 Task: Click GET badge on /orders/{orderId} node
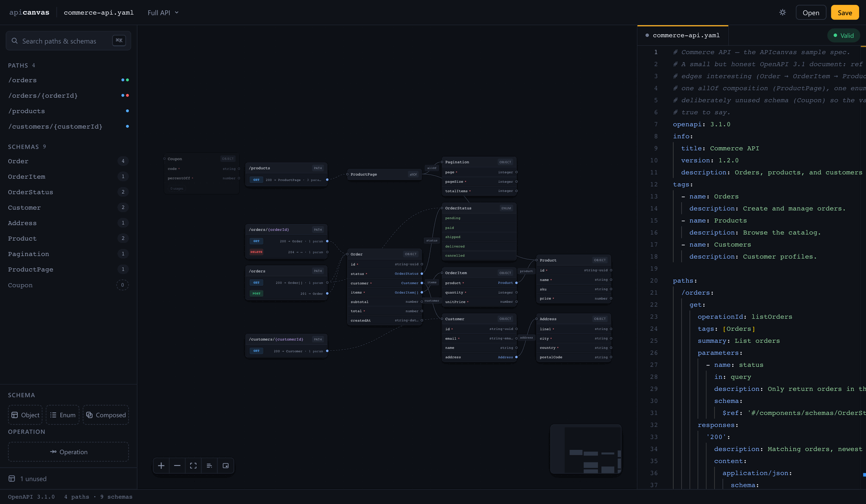click(x=256, y=241)
